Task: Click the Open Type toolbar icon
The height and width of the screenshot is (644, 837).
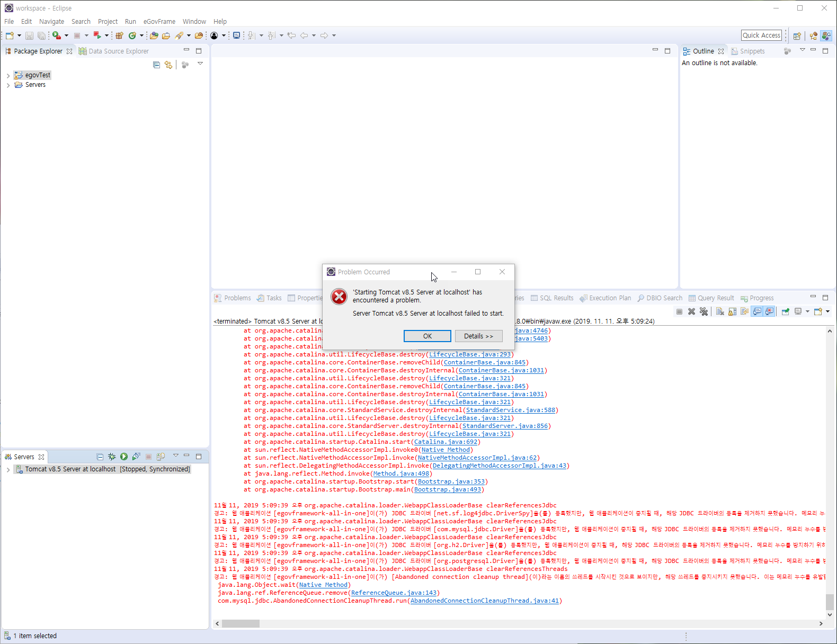Action: [x=154, y=35]
